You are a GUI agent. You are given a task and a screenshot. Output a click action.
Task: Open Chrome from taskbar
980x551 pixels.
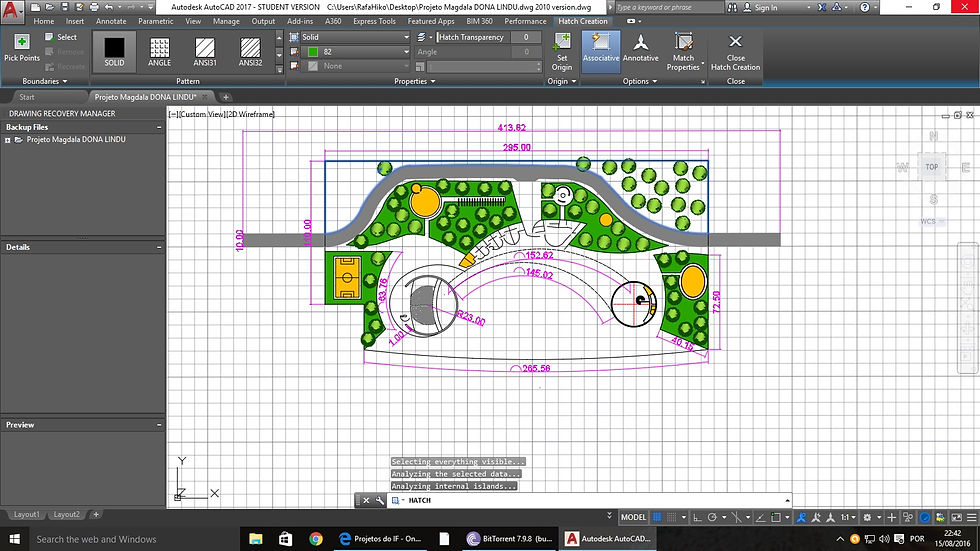tap(316, 539)
